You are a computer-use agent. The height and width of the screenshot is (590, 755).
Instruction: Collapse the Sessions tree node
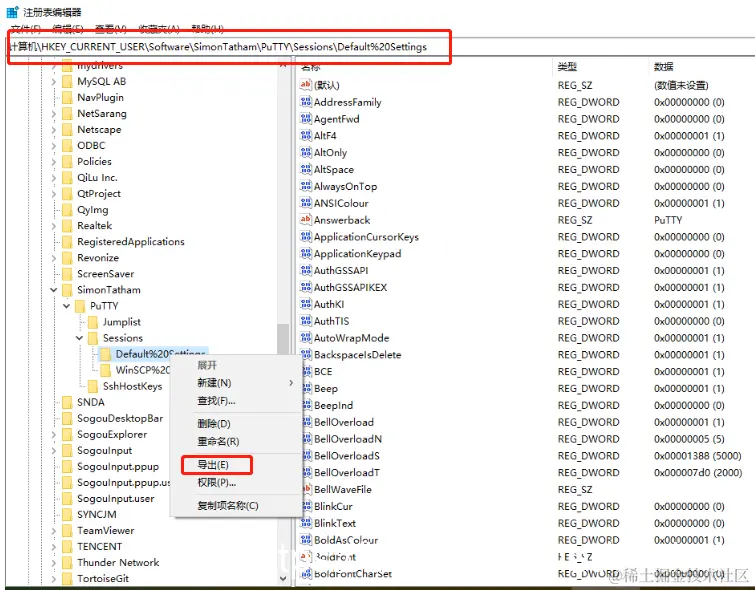coord(79,338)
